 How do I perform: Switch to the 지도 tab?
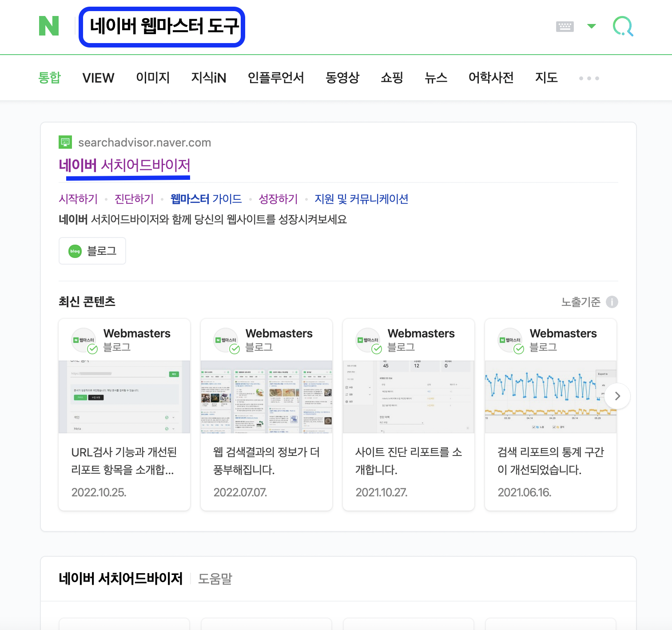click(546, 78)
